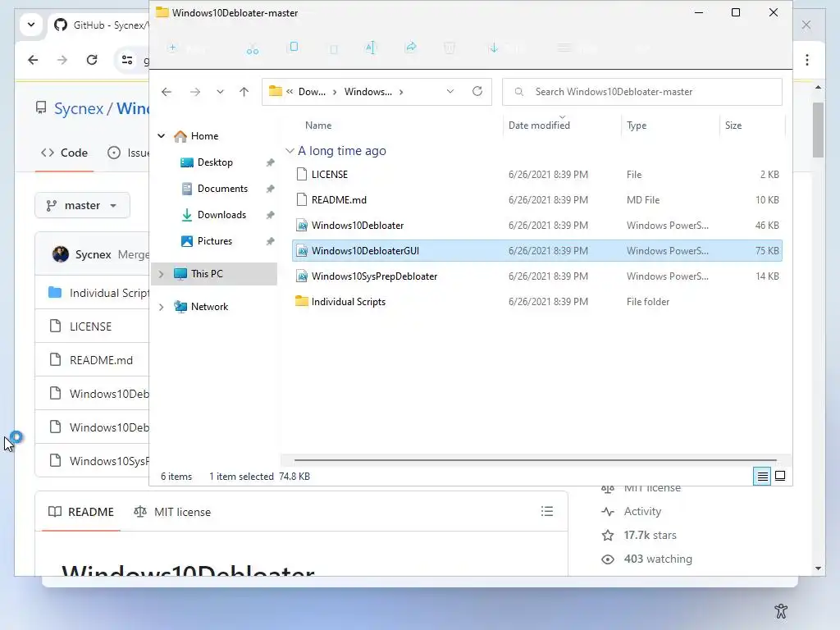The width and height of the screenshot is (840, 630).
Task: Open Documents in the navigation pane
Action: [222, 189]
